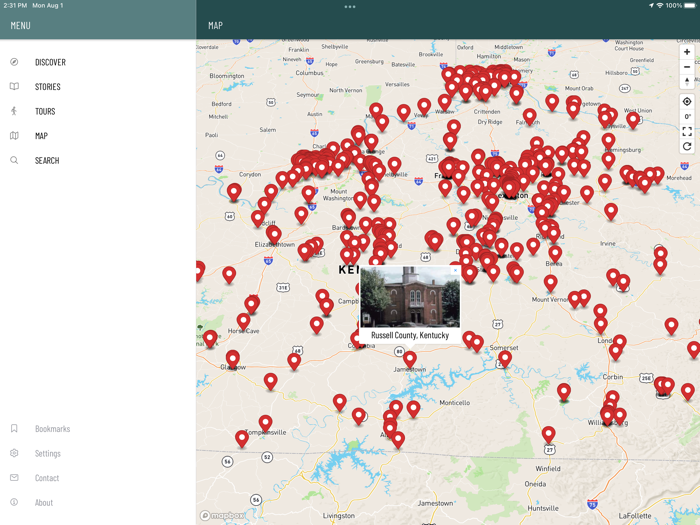Click the marker pin above Route 27 south
700x525 pixels.
[x=549, y=433]
